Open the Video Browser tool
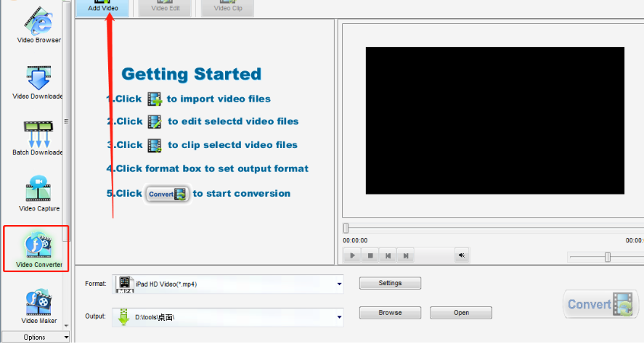The image size is (644, 344). pyautogui.click(x=38, y=25)
